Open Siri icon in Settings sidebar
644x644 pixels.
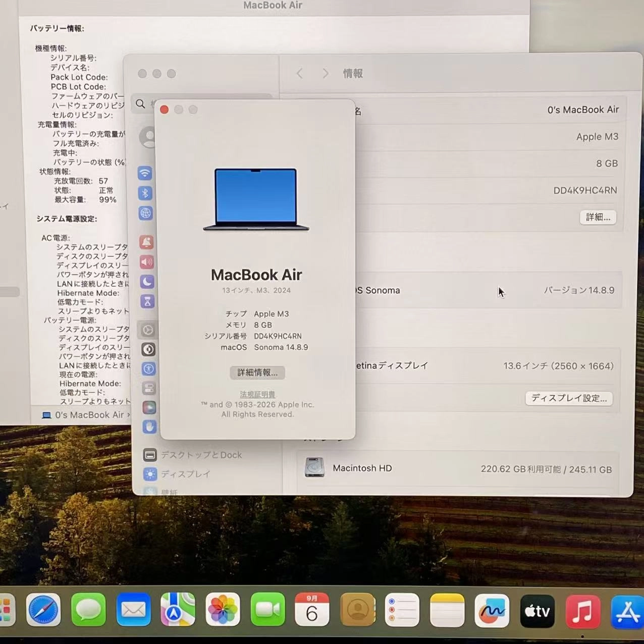tap(149, 407)
